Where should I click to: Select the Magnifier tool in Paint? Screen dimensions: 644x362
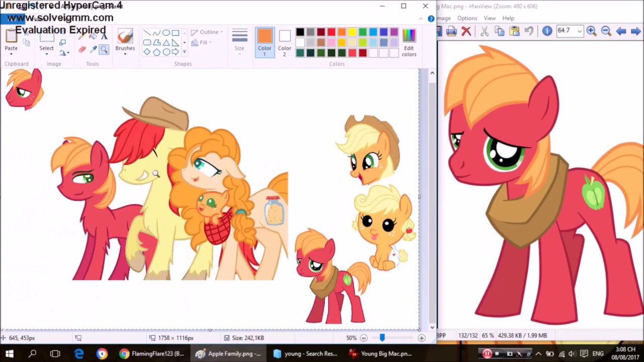(104, 49)
